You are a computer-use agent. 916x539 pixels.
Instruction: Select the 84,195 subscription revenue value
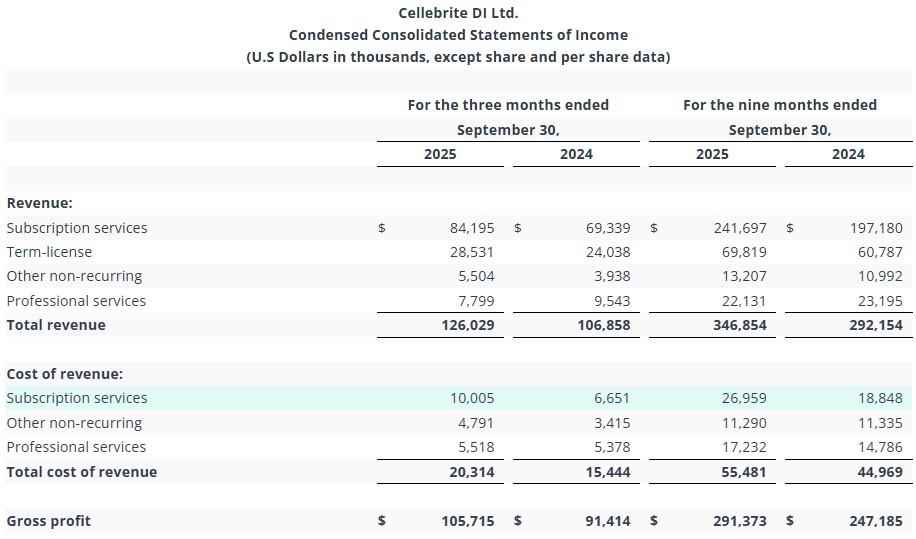pyautogui.click(x=472, y=228)
